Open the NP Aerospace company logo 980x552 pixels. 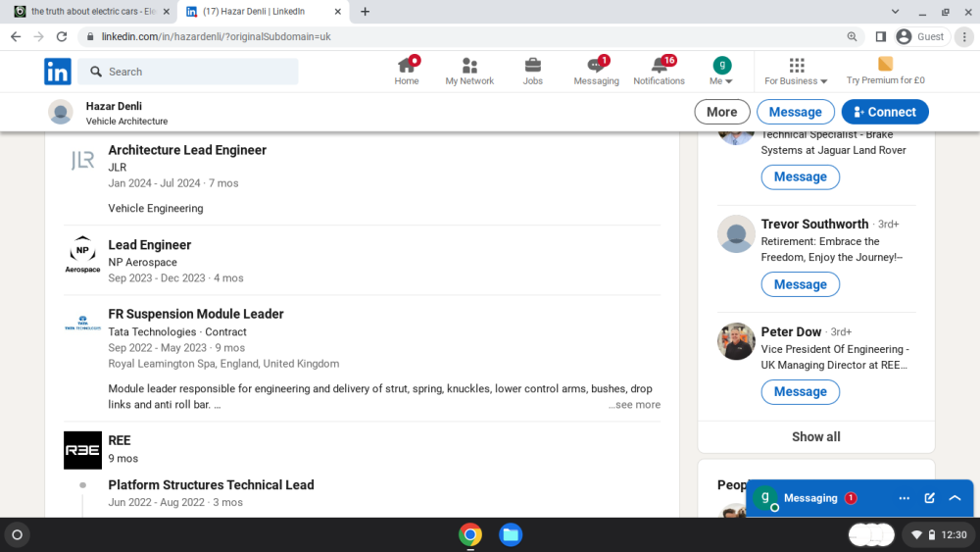point(82,255)
